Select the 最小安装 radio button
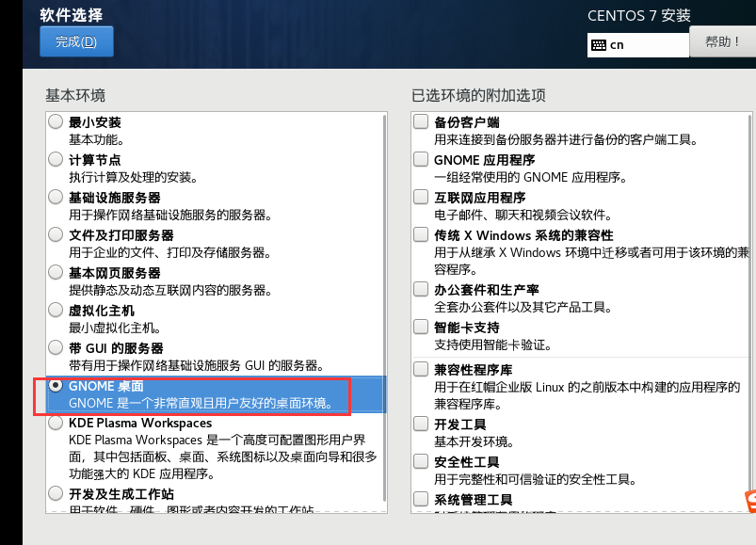Screen dimensions: 756x545 point(56,121)
